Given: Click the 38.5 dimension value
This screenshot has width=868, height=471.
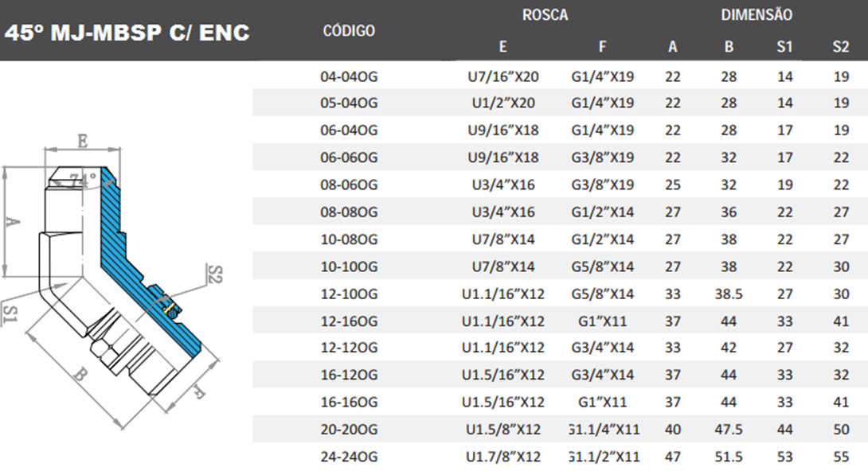Looking at the screenshot, I should pyautogui.click(x=729, y=294).
